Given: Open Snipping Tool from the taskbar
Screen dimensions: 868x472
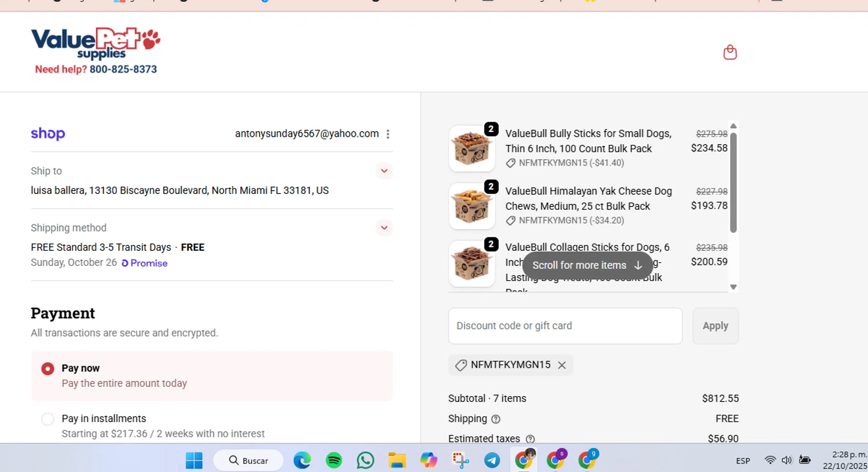Looking at the screenshot, I should tap(461, 460).
